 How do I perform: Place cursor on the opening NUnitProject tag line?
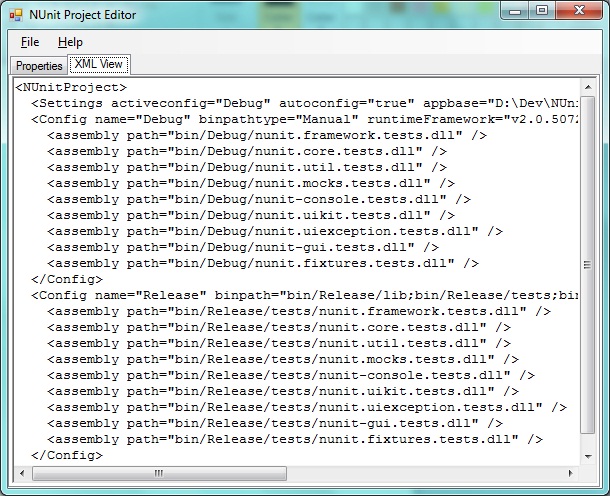coord(70,88)
